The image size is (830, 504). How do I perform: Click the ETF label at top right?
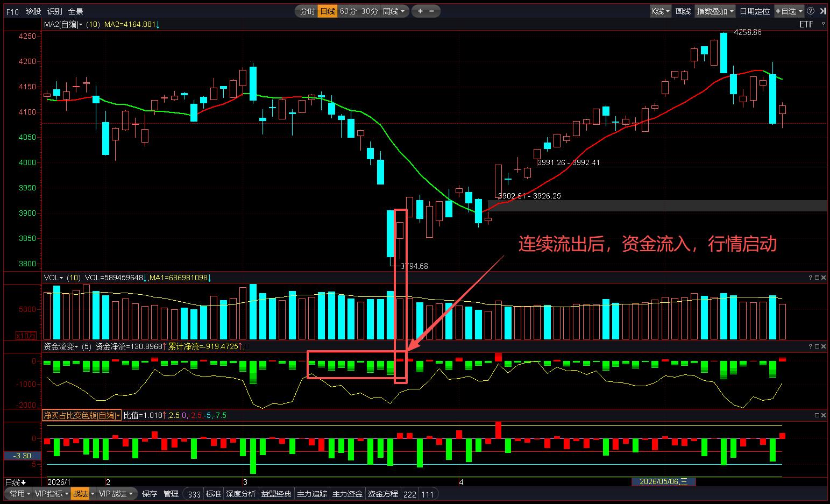coord(806,24)
